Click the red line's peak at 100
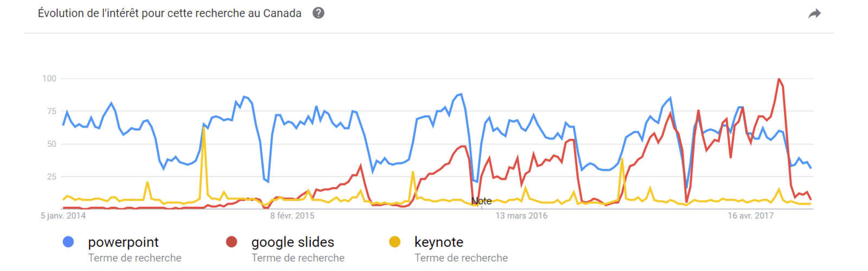Screen dimensions: 868x271 click(779, 79)
